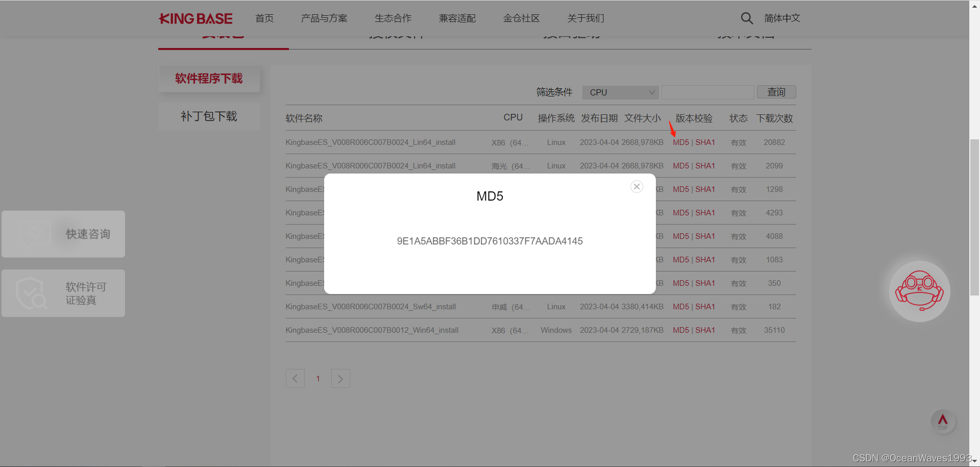Click SHA1 link in Sw64 申威 row
Screen dimensions: 980x467
(x=705, y=307)
